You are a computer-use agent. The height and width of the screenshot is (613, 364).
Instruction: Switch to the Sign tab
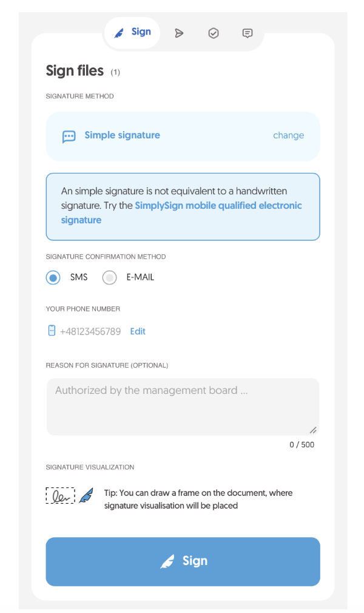click(133, 32)
